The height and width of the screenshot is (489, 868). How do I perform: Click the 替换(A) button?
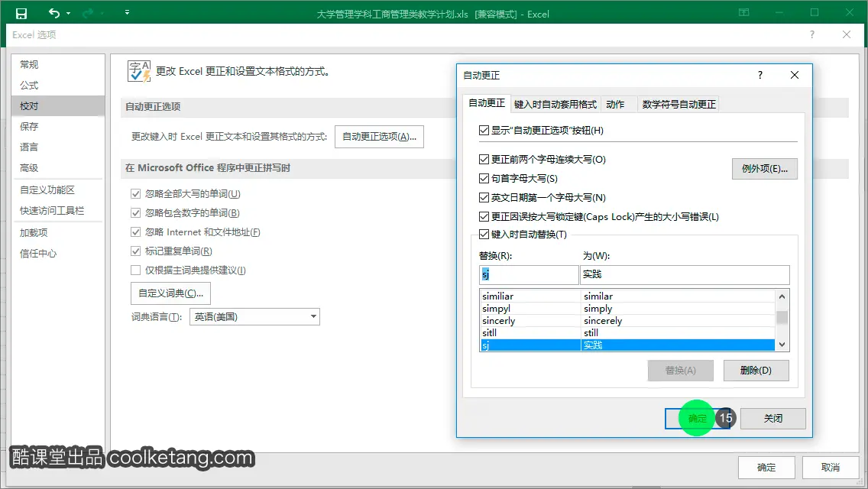click(680, 371)
